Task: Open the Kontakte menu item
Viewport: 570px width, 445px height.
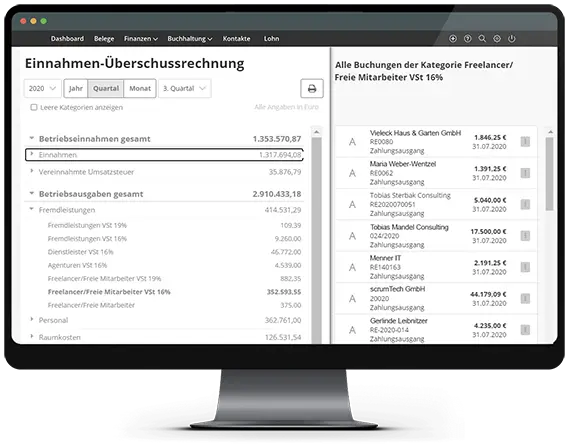Action: [236, 39]
